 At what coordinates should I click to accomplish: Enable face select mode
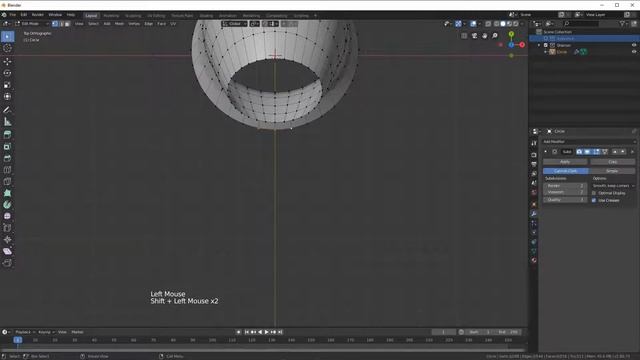[67, 24]
